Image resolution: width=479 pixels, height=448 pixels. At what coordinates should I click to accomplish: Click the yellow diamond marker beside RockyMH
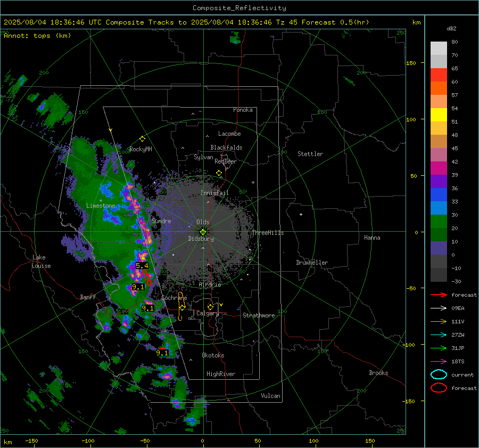tap(142, 139)
